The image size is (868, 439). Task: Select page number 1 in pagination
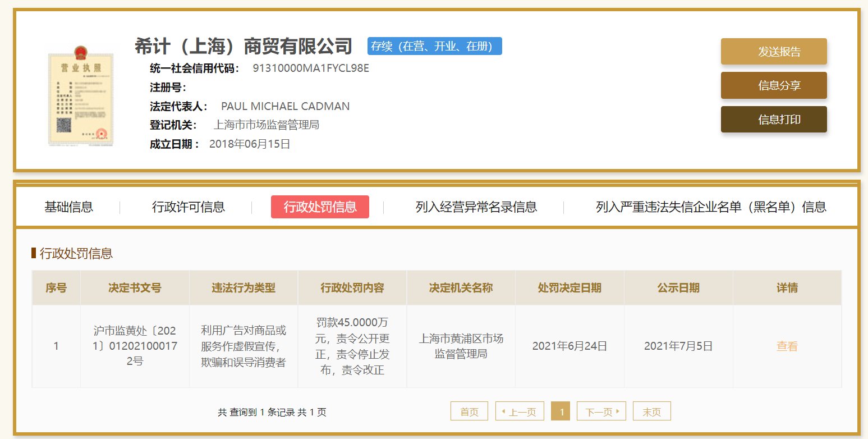[x=561, y=411]
